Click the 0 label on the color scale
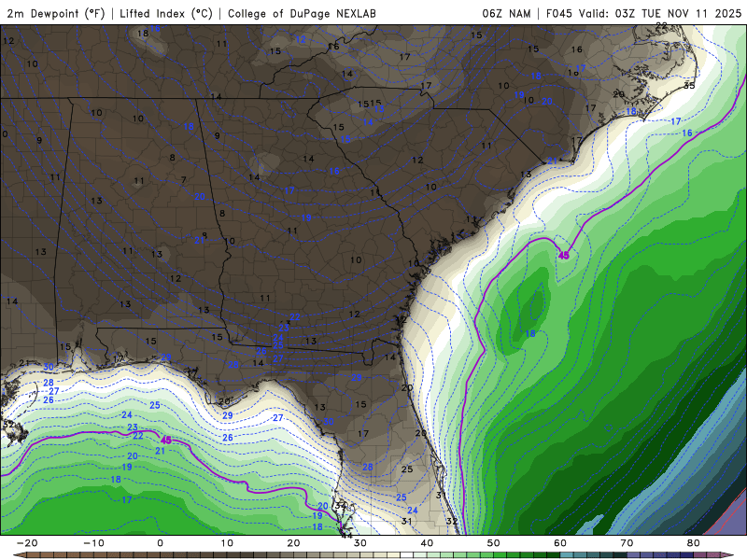The width and height of the screenshot is (747, 560). point(160,543)
